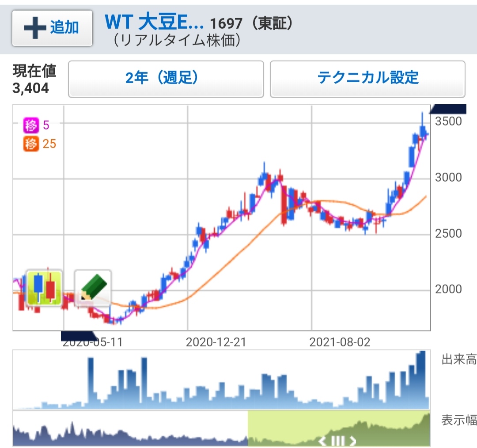Select the candlestick chart type icon
This screenshot has height=448, width=477.
[44, 288]
